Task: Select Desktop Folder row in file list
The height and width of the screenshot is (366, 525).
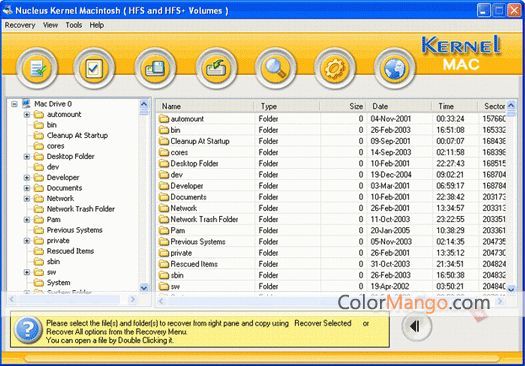Action: click(x=331, y=163)
